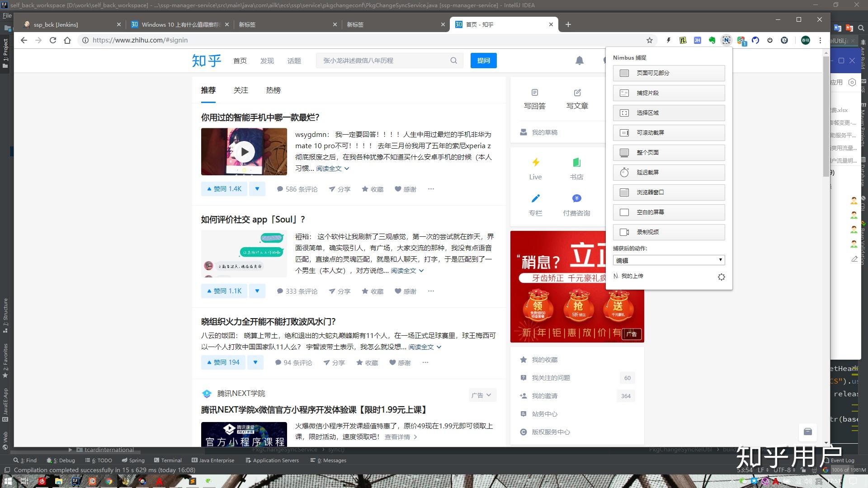The image size is (868, 488).
Task: Open Chrome from the Windows taskbar
Action: coord(109,481)
